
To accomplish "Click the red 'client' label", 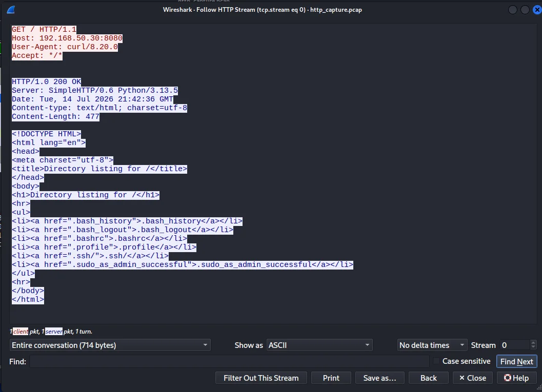I will pos(21,331).
